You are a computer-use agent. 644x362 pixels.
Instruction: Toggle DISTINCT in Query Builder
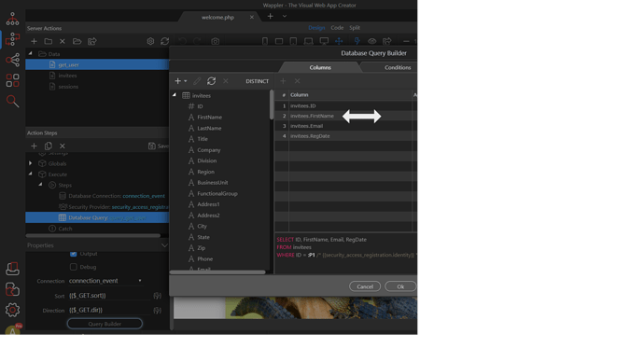[257, 81]
